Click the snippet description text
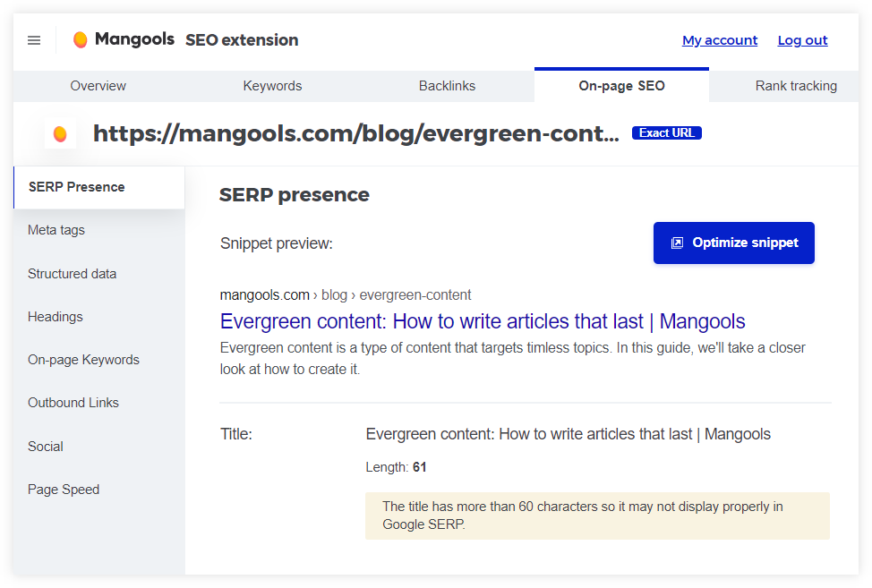872x588 pixels. (x=512, y=359)
